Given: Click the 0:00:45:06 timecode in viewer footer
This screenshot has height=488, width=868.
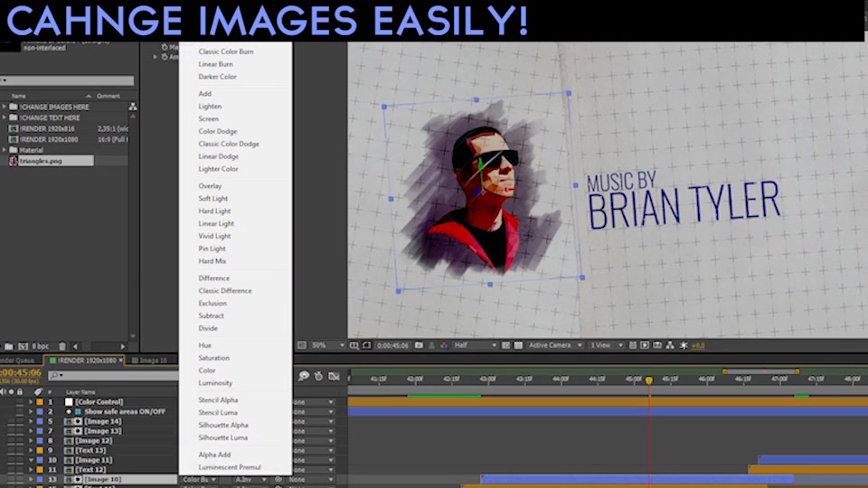Looking at the screenshot, I should [x=392, y=345].
